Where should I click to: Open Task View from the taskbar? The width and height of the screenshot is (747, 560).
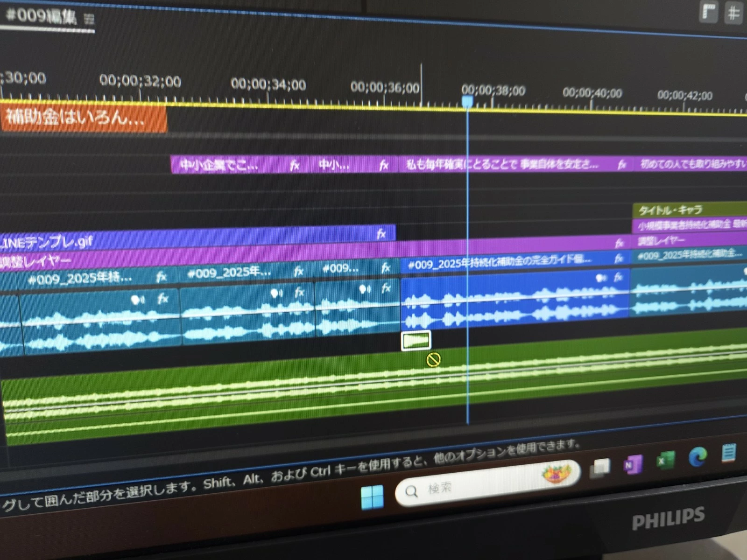[x=600, y=468]
